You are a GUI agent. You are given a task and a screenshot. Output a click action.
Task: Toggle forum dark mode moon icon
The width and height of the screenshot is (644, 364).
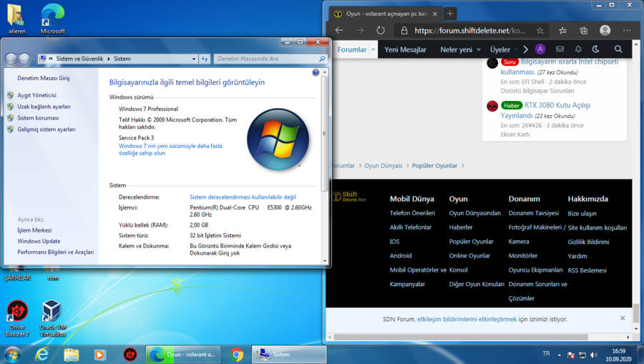tap(595, 49)
